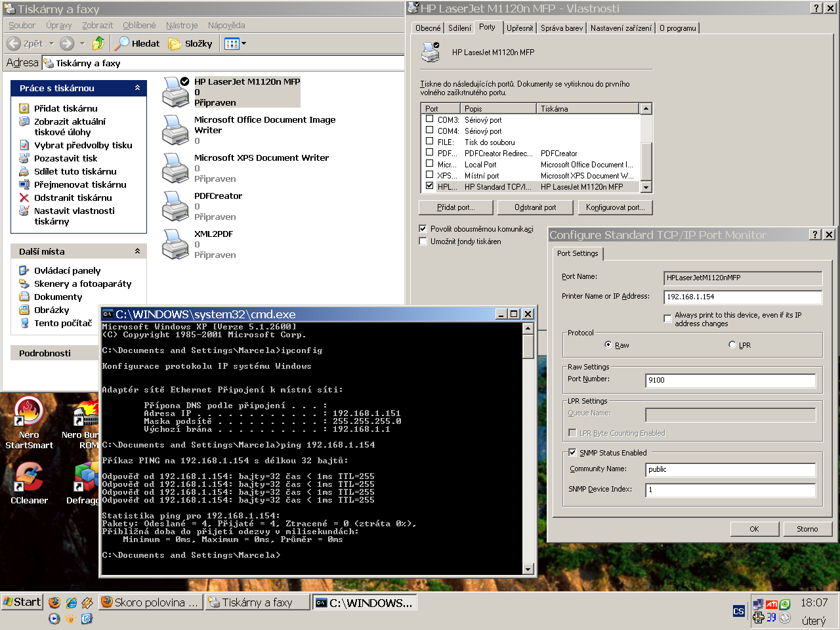
Task: Launch Firefox from quick launch bar
Action: [54, 602]
